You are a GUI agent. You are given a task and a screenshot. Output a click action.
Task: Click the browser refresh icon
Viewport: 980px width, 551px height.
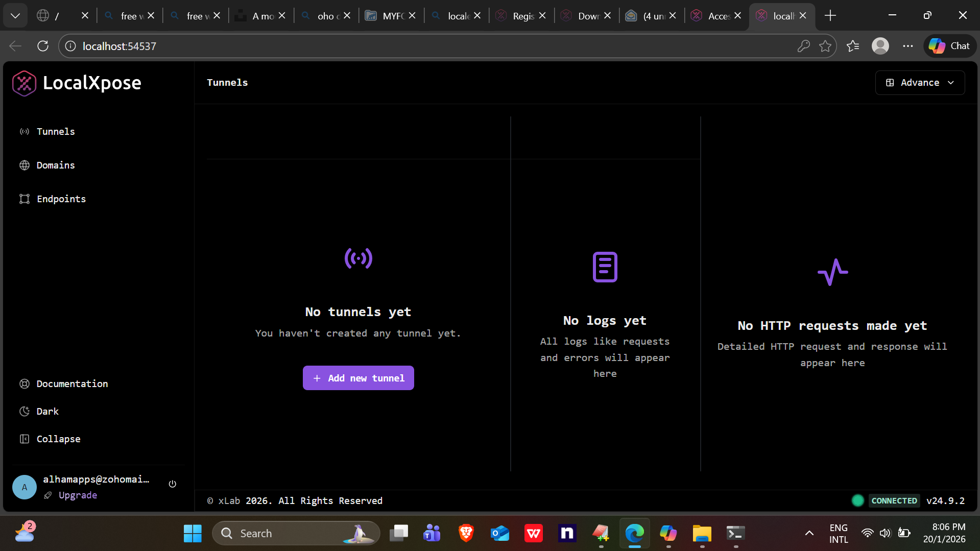coord(43,46)
